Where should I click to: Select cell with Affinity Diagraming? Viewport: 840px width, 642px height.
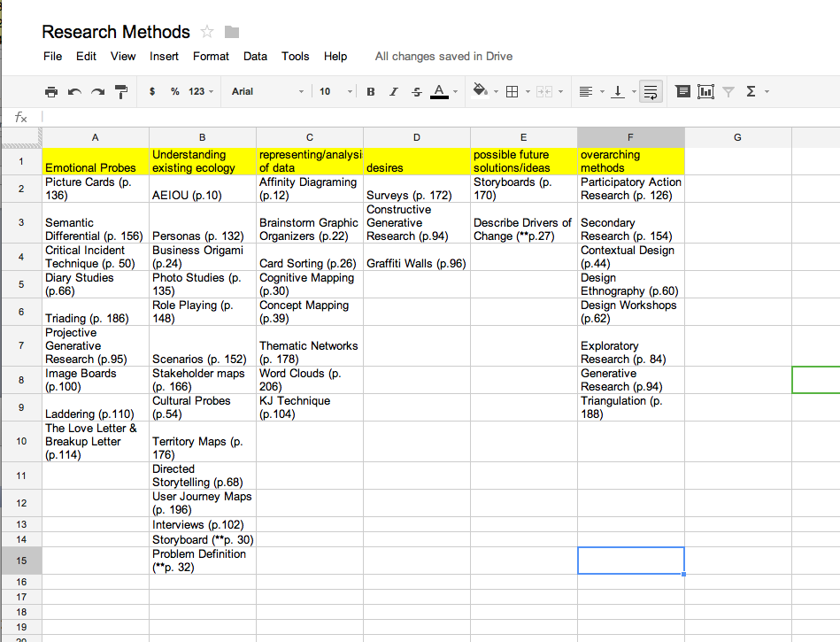[x=309, y=189]
